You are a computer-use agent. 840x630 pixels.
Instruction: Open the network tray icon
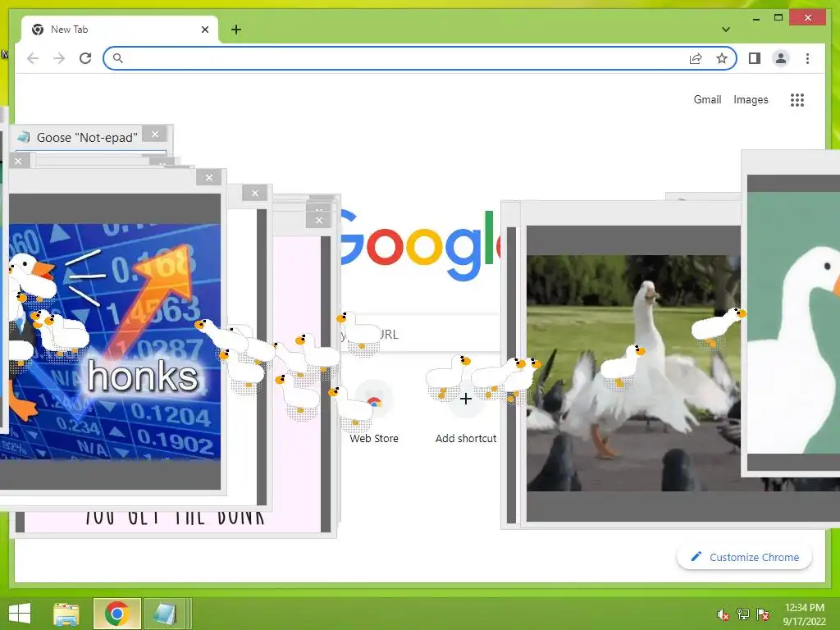[742, 614]
